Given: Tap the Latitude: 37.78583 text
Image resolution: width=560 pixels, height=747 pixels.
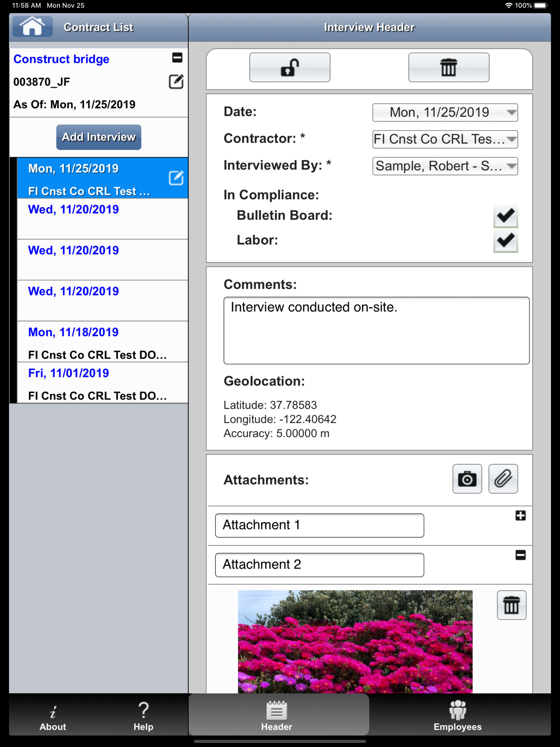Looking at the screenshot, I should (x=270, y=405).
